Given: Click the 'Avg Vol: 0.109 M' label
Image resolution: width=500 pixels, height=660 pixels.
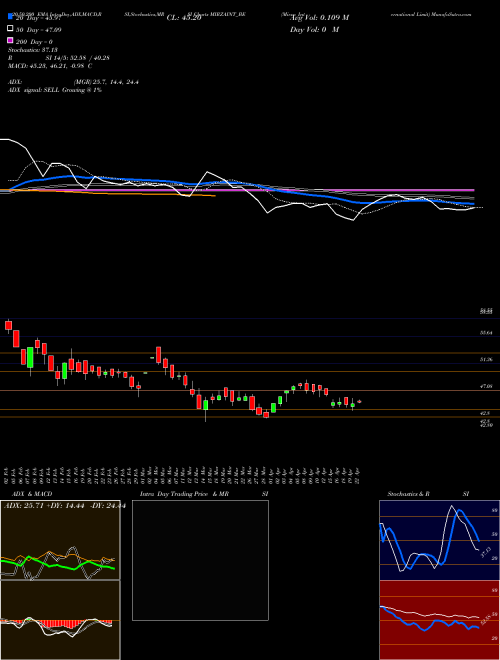Looking at the screenshot, I should point(319,18).
